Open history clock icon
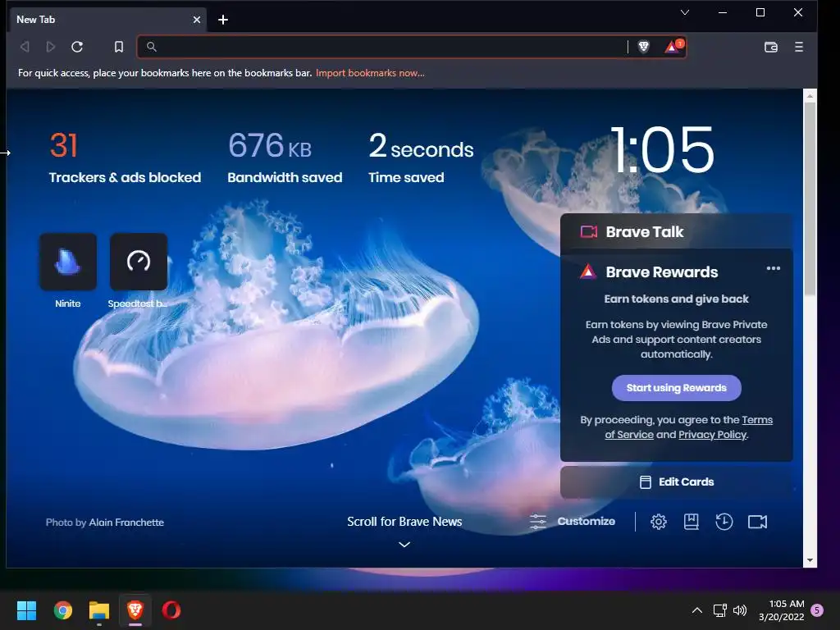 tap(724, 521)
